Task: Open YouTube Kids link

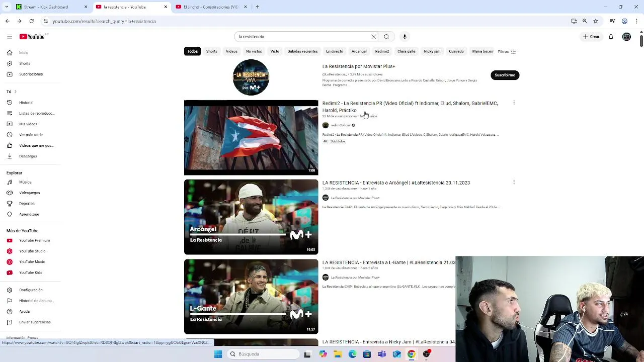Action: coord(30,273)
